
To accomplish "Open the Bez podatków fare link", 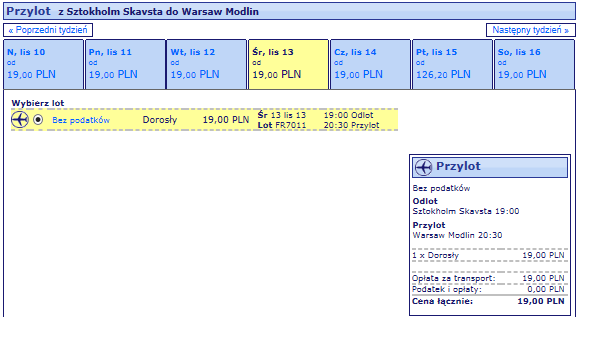I will (81, 120).
